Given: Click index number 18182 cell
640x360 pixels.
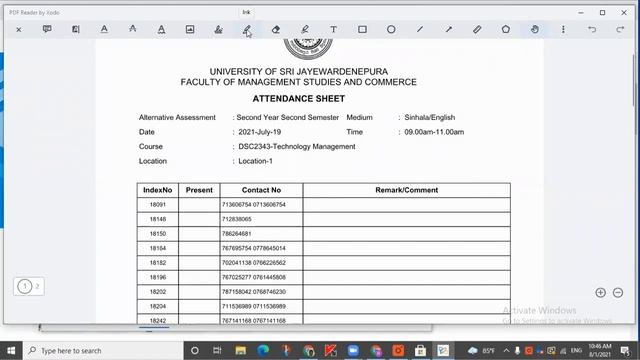Looking at the screenshot, I should (158, 263).
